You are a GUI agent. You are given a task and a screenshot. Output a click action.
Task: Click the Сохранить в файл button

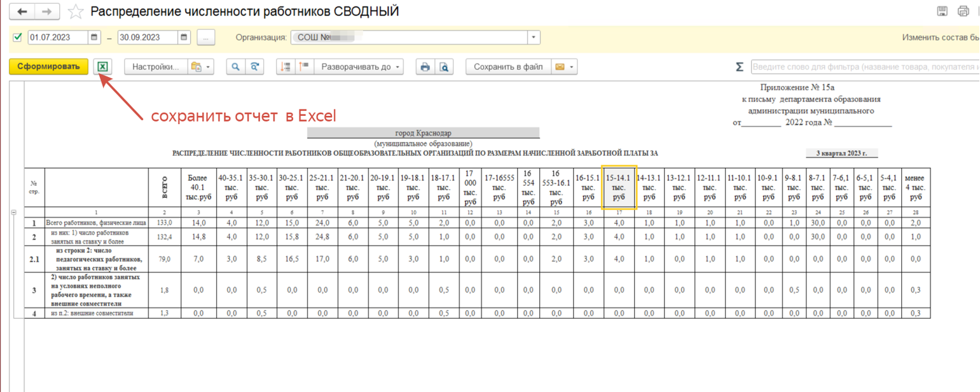pos(507,67)
